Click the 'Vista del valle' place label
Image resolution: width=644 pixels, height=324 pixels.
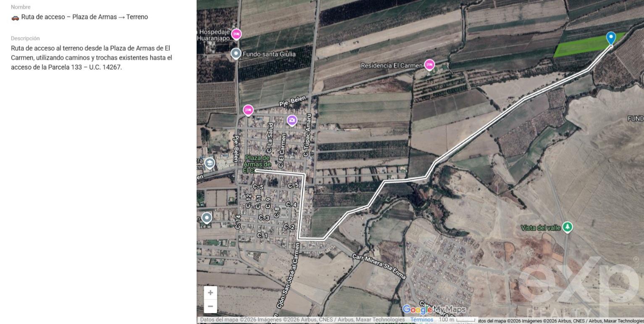click(541, 227)
